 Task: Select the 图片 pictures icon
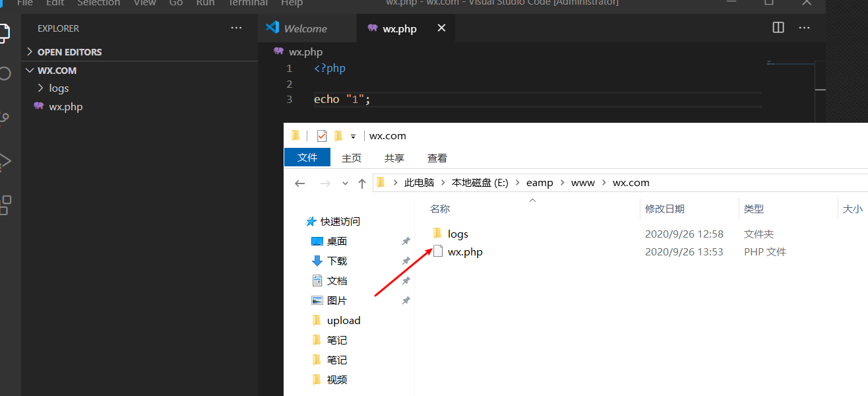[317, 300]
